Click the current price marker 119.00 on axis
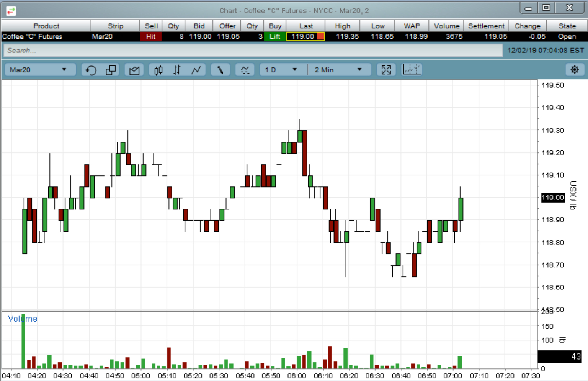This screenshot has height=381, width=588. pos(553,197)
